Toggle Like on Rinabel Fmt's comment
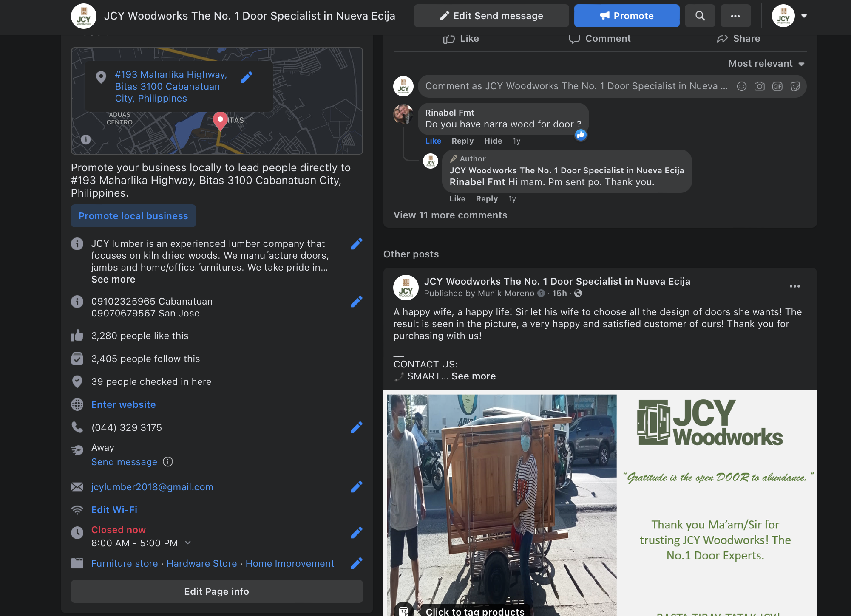Image resolution: width=851 pixels, height=616 pixels. point(433,141)
